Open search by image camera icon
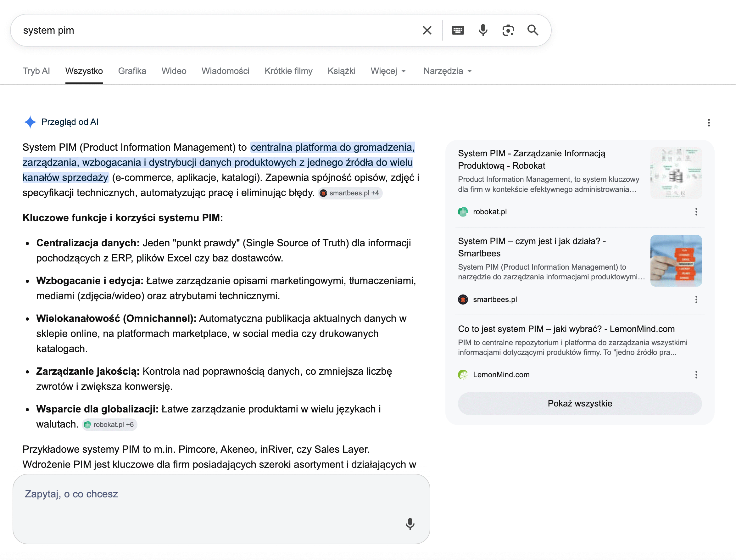 tap(508, 30)
